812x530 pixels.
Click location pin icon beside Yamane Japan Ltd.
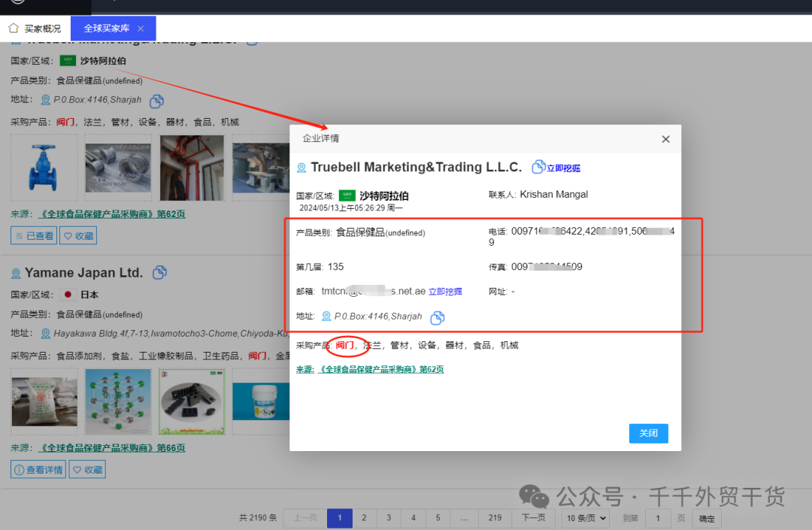[x=16, y=274]
